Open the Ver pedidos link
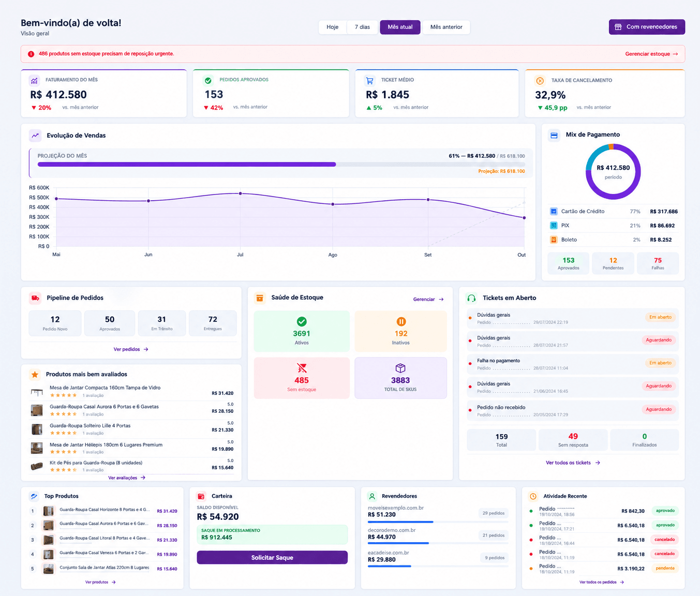The height and width of the screenshot is (596, 700). click(131, 349)
